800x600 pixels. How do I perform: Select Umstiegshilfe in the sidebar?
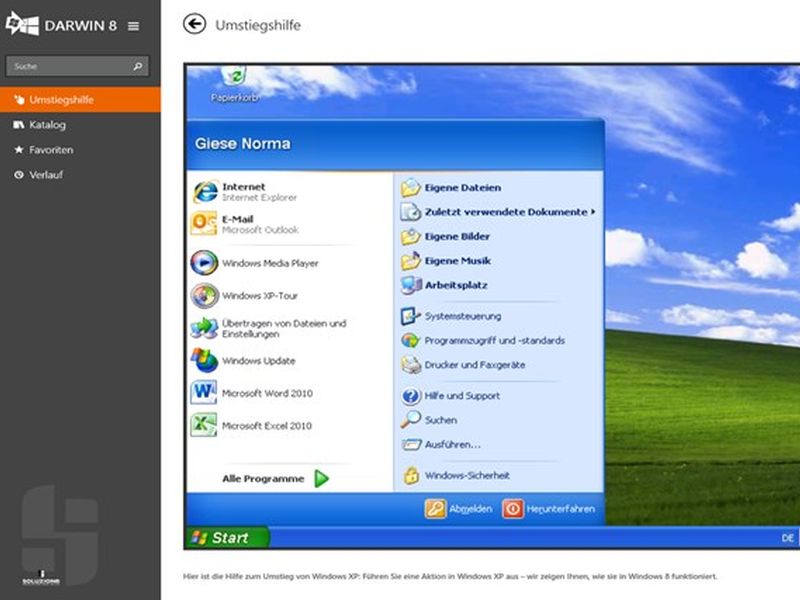point(80,99)
